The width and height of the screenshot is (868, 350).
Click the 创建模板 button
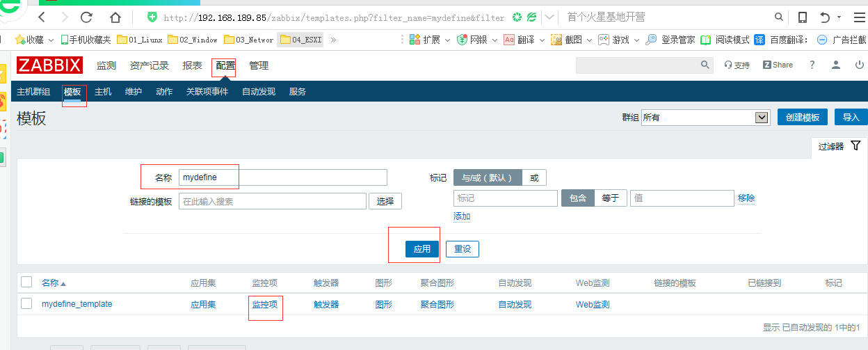pyautogui.click(x=803, y=118)
